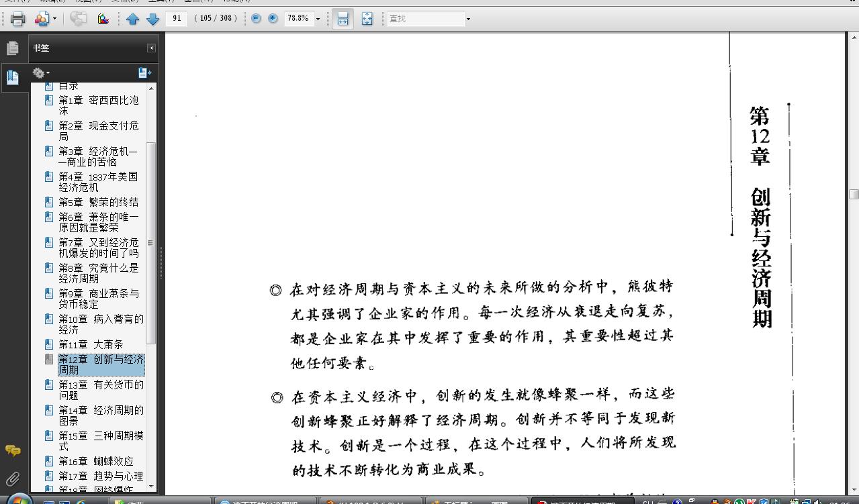Open the 查找 search options dropdown
This screenshot has height=504, width=859.
tap(468, 19)
